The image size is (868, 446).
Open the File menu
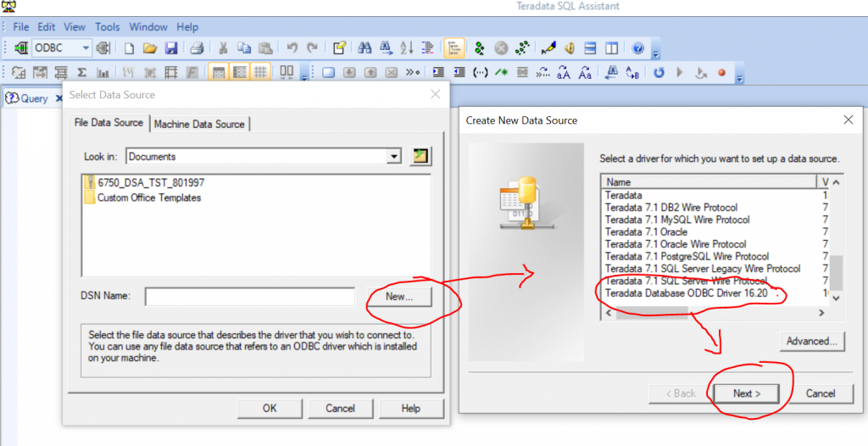(x=21, y=26)
